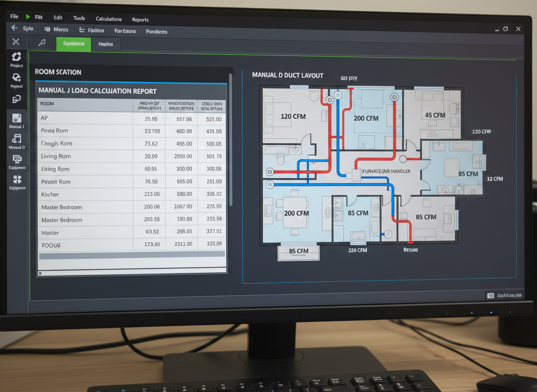
Task: Click the Furnace/Air Handler unit in layout
Action: (356, 175)
